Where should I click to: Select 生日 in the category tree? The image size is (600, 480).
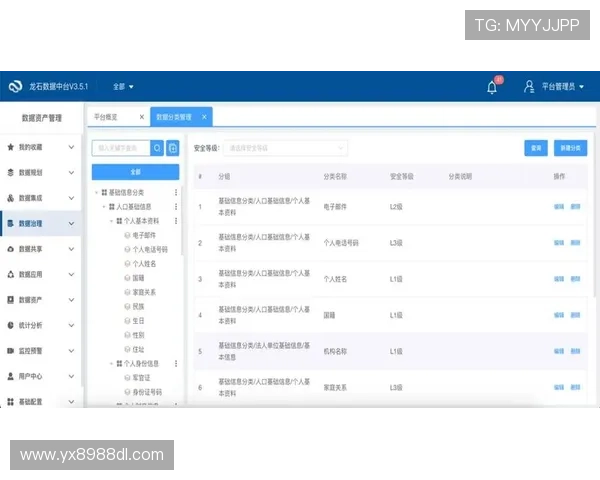point(138,321)
